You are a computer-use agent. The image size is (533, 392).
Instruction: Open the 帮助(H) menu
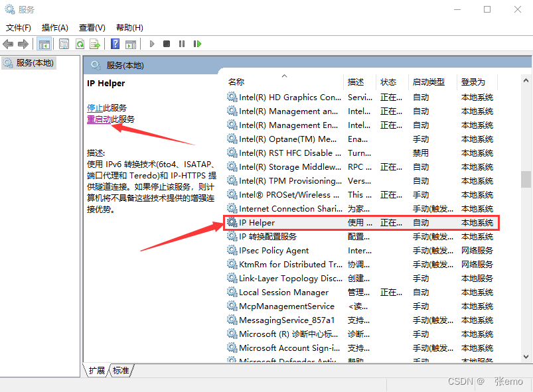[129, 27]
